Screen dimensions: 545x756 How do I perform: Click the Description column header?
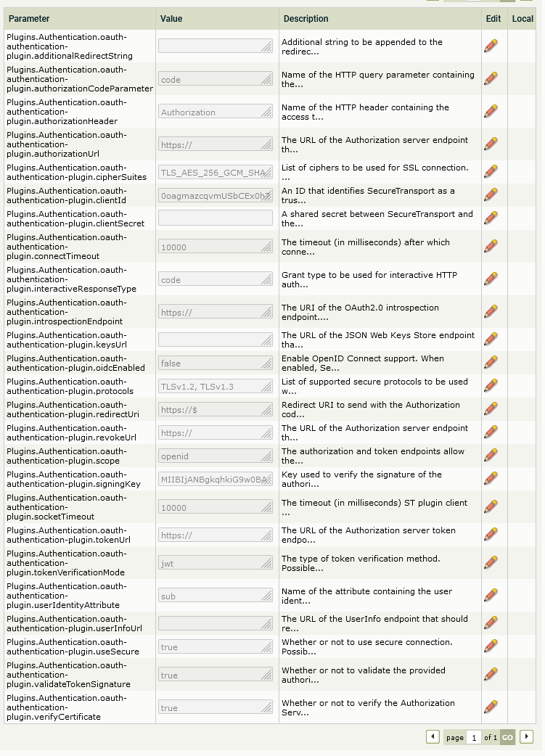[306, 19]
